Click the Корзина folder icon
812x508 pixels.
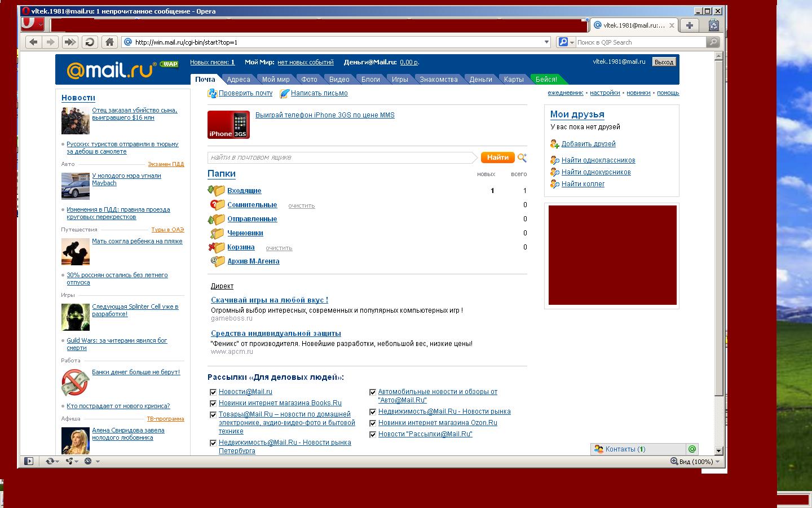tap(217, 247)
